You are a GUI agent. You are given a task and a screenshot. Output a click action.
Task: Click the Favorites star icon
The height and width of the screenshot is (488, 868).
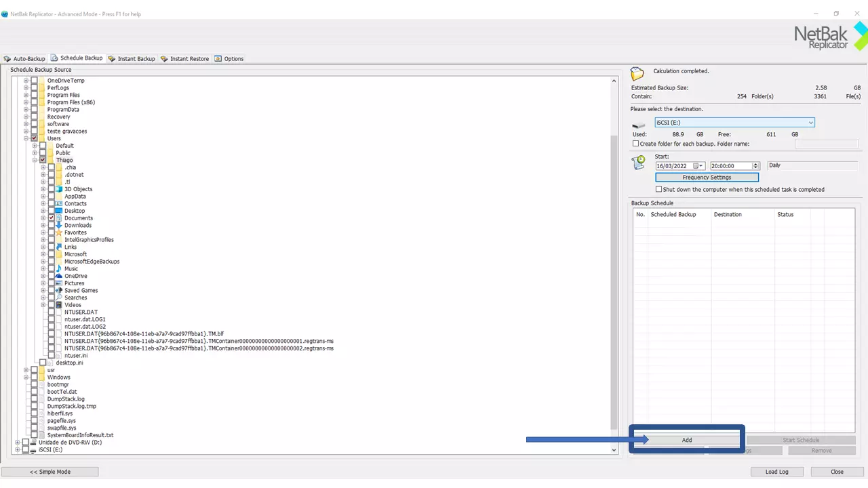pyautogui.click(x=59, y=232)
